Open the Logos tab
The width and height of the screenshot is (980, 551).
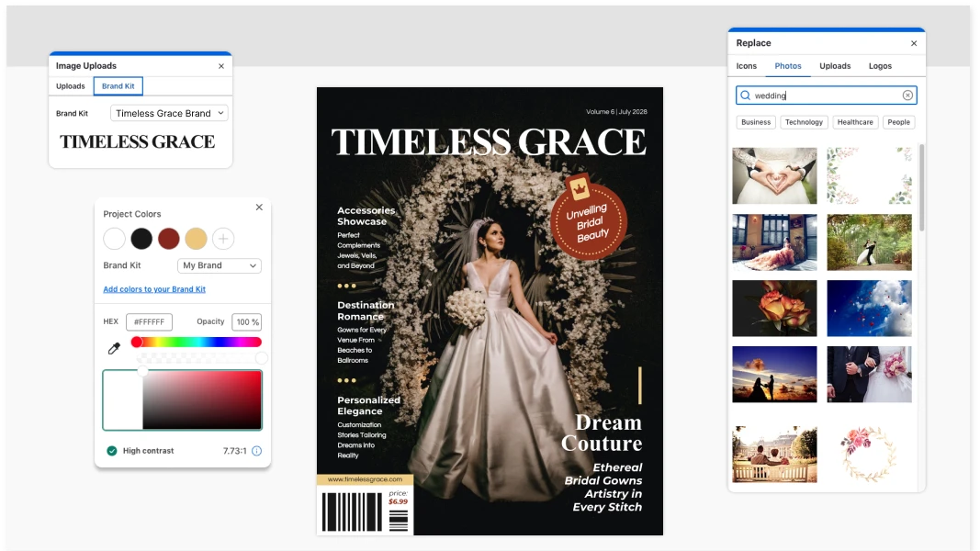pyautogui.click(x=880, y=66)
